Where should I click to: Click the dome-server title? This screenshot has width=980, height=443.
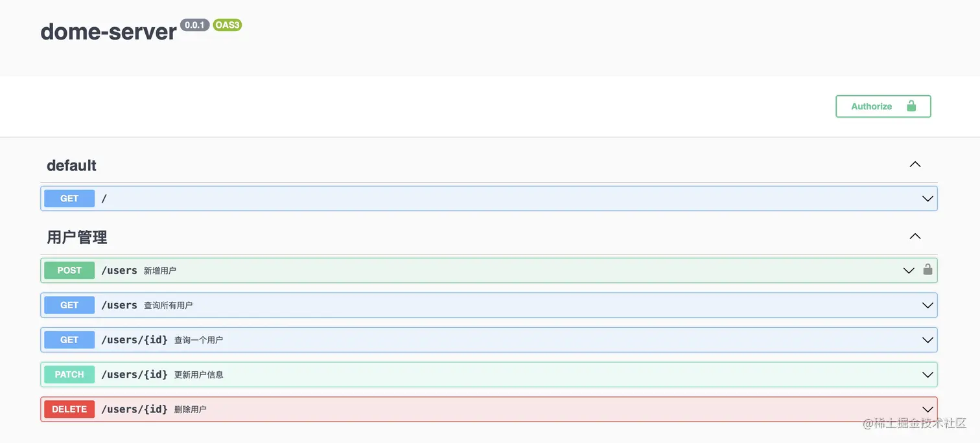[x=108, y=31]
